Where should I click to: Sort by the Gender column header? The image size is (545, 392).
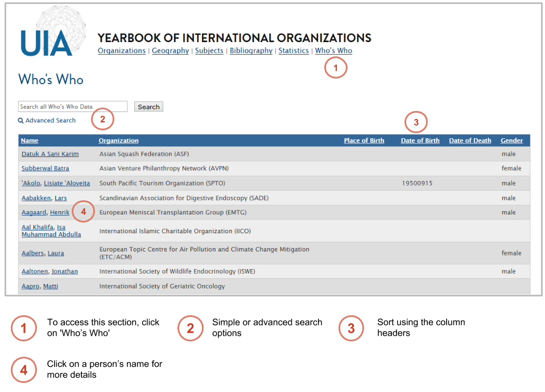[x=511, y=141]
